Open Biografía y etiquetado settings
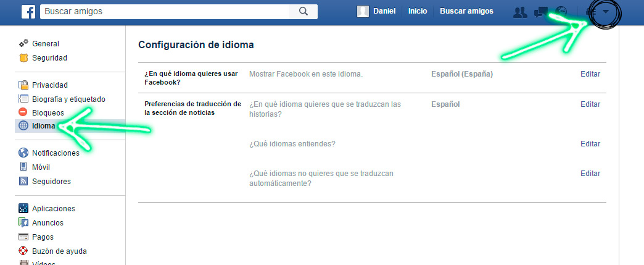This screenshot has height=265, width=644. point(68,99)
